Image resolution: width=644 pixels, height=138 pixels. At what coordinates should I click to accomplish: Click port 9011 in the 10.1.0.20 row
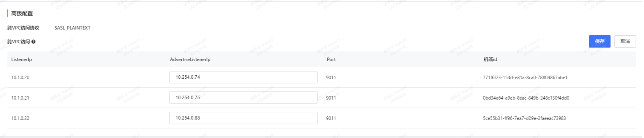[331, 77]
